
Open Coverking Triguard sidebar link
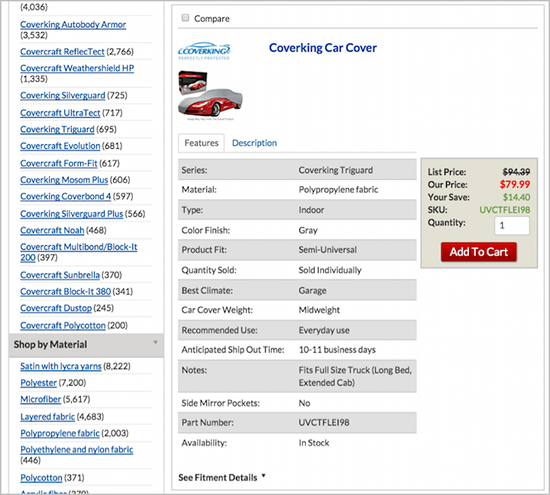57,129
